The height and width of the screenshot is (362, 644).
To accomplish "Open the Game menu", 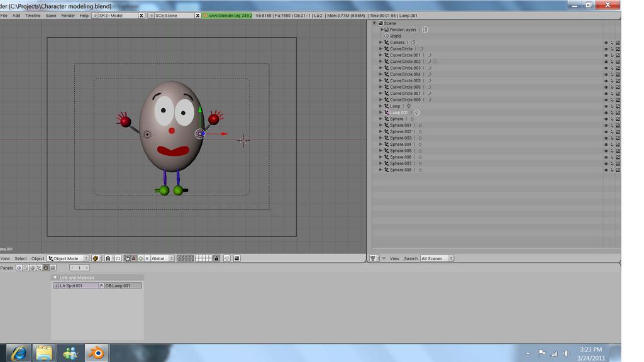I will click(x=51, y=16).
